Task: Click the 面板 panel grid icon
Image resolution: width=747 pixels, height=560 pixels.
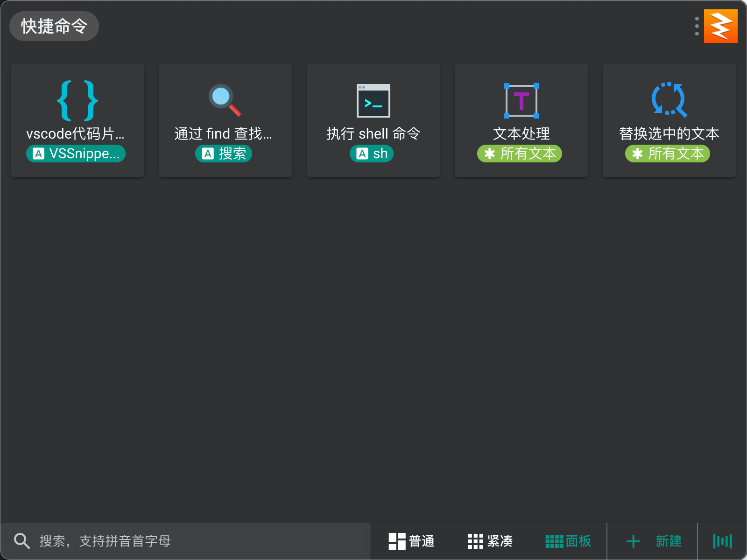Action: pyautogui.click(x=554, y=541)
